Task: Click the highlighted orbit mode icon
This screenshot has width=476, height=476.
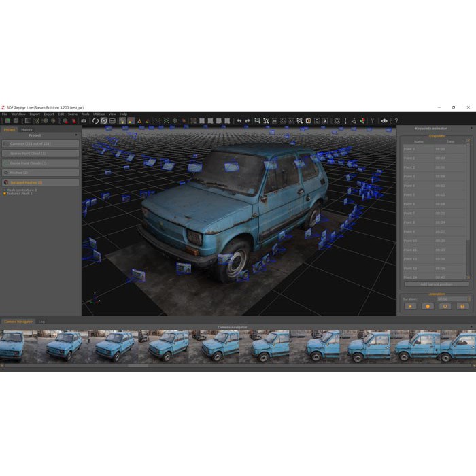Action: [104, 121]
